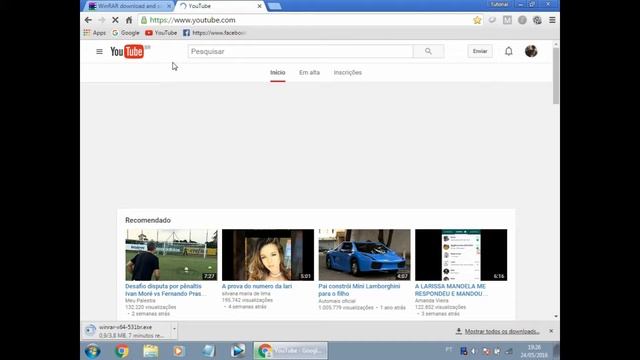This screenshot has width=640, height=360.
Task: Click the scrollbar down arrow
Action: [556, 316]
